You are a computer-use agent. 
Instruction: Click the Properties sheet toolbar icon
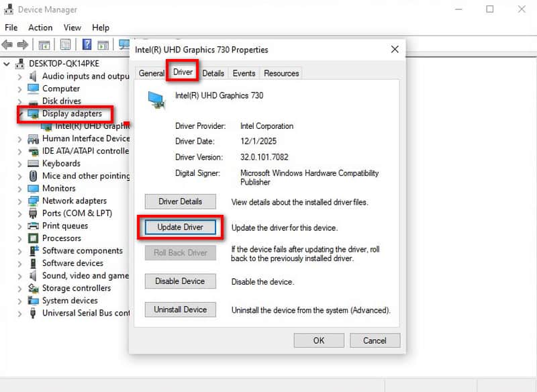(65, 45)
